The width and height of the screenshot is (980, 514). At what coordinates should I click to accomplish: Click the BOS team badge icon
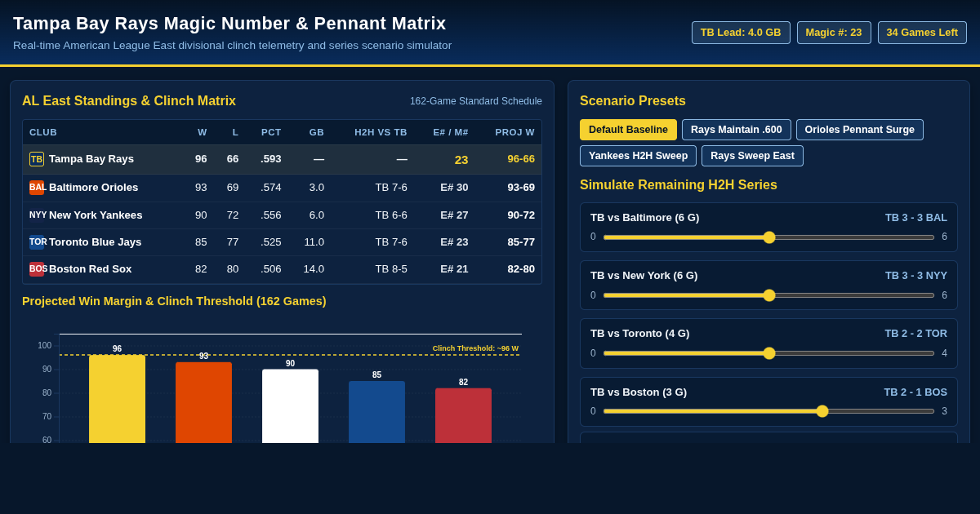(37, 269)
